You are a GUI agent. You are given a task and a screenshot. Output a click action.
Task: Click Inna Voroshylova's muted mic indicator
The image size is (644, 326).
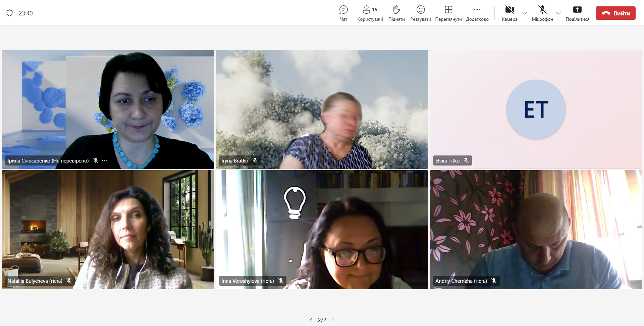[x=281, y=281]
